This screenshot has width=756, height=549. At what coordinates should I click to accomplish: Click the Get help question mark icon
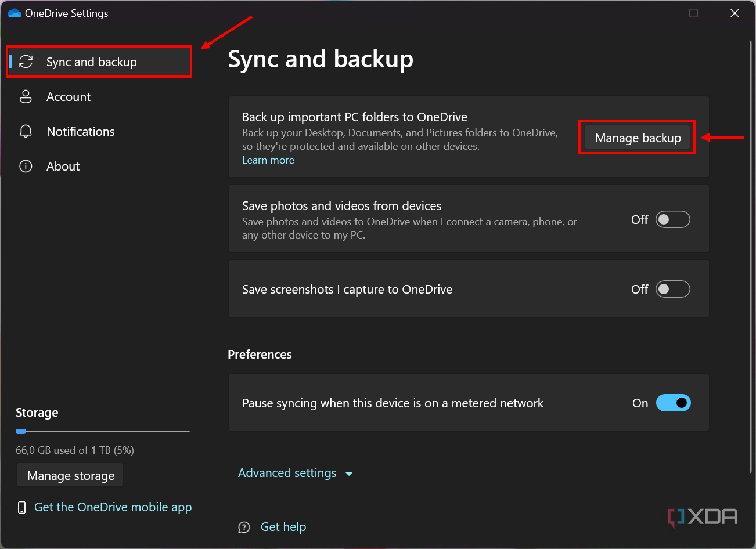coord(244,528)
